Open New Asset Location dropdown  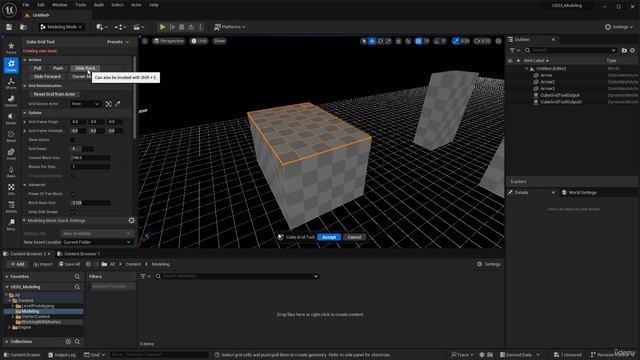click(97, 242)
